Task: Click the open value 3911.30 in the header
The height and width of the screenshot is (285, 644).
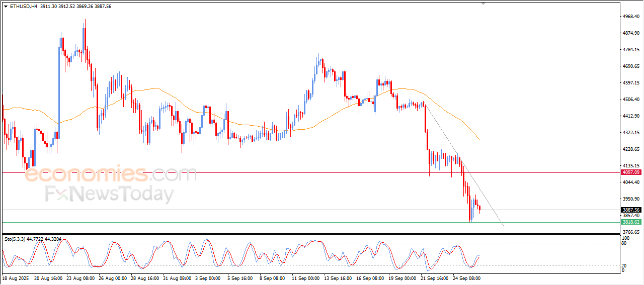Action: coord(49,7)
